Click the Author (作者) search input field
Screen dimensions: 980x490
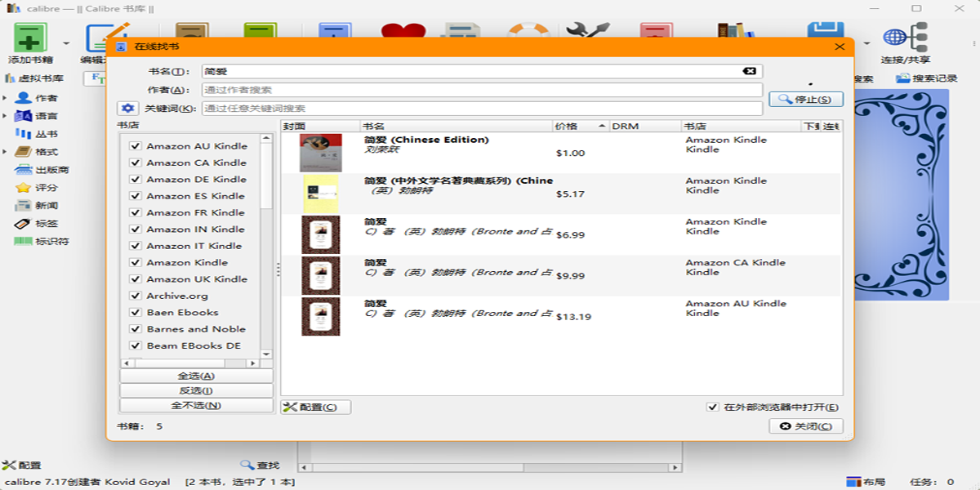(x=482, y=90)
